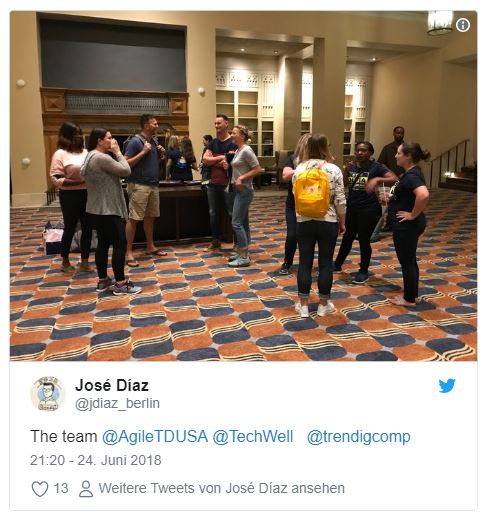Click the staircase railing in the photo
Screen dimensions: 488x519
[x=450, y=163]
